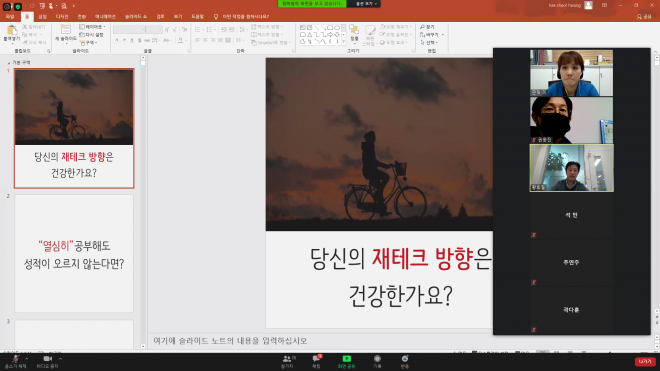Click the Find icon in editing group
This screenshot has height=371, width=660.
(x=427, y=27)
